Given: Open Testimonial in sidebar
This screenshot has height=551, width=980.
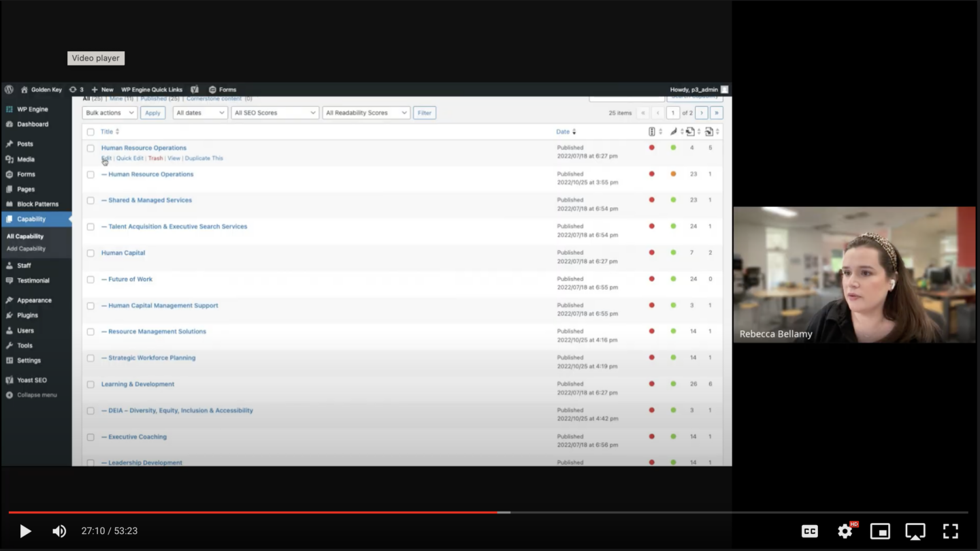Looking at the screenshot, I should tap(33, 280).
